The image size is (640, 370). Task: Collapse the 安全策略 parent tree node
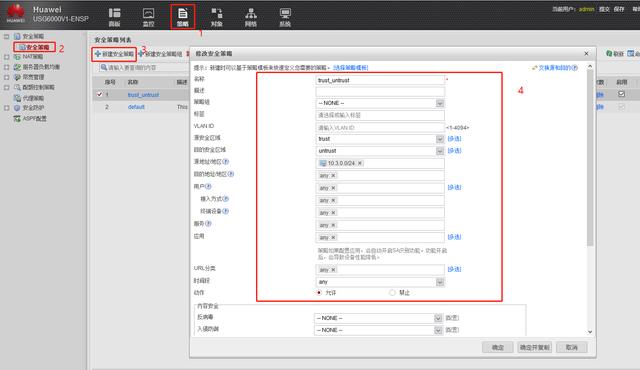click(7, 36)
